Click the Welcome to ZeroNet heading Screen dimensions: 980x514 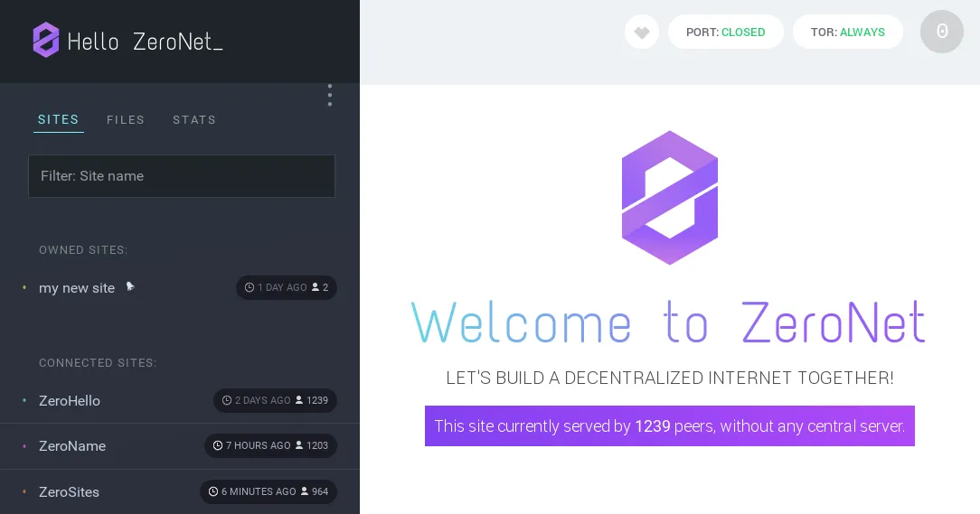(668, 322)
